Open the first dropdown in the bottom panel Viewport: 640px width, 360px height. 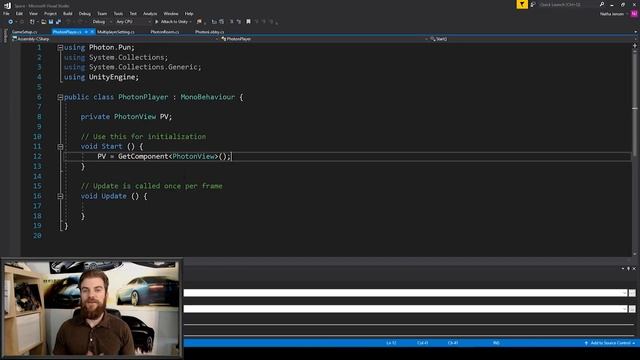tap(624, 293)
